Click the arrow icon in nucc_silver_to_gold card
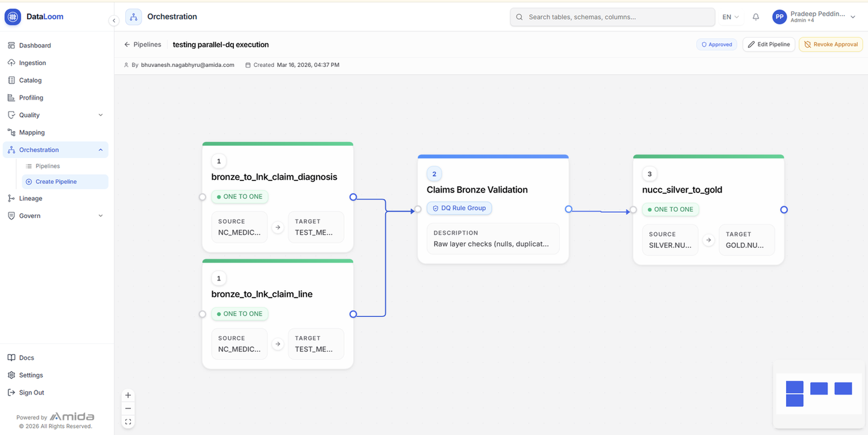This screenshot has width=868, height=435. point(709,240)
